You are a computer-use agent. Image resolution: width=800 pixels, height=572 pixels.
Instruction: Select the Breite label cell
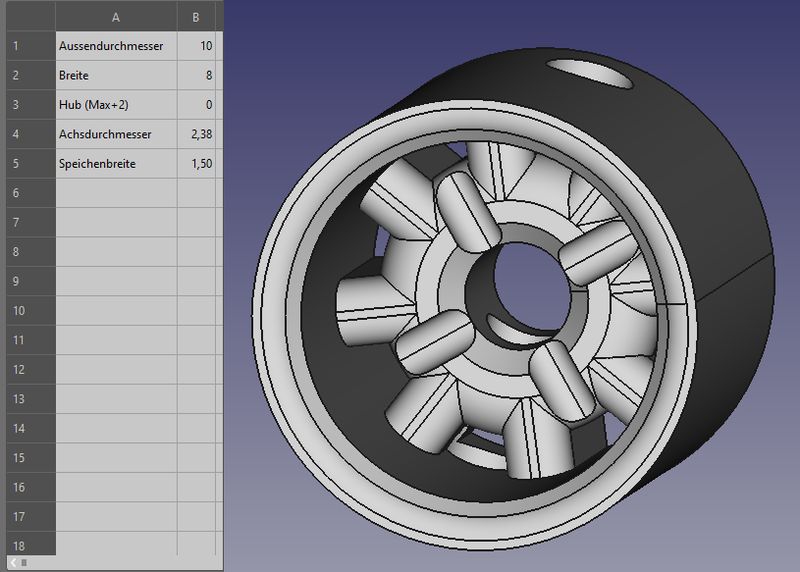116,75
